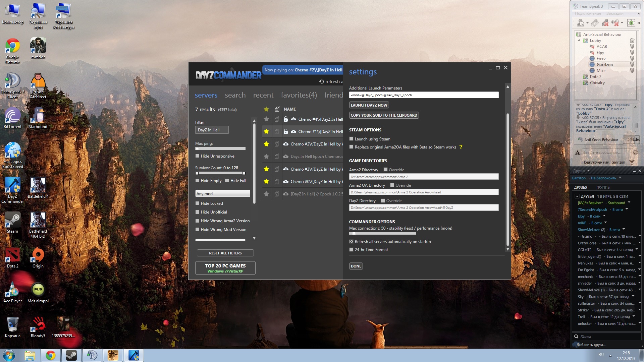644x362 pixels.
Task: Click the TeamSpeak away status toolbar icon
Action: tap(581, 23)
